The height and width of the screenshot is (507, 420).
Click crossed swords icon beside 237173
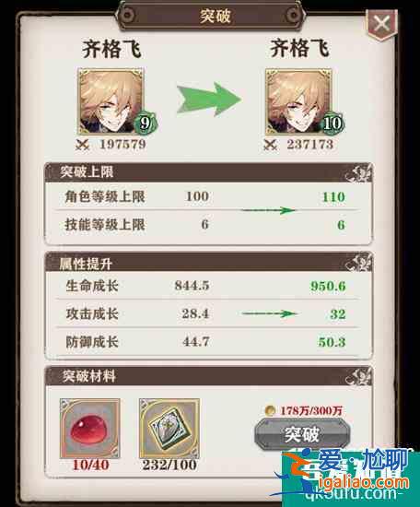[x=270, y=145]
